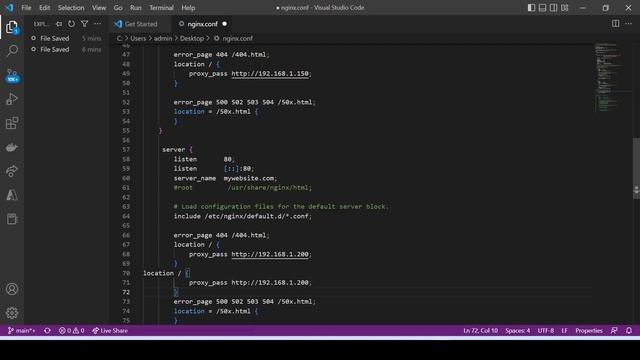Screen dimensions: 640x360
Task: Switch to the Get Started tab
Action: coord(141,24)
